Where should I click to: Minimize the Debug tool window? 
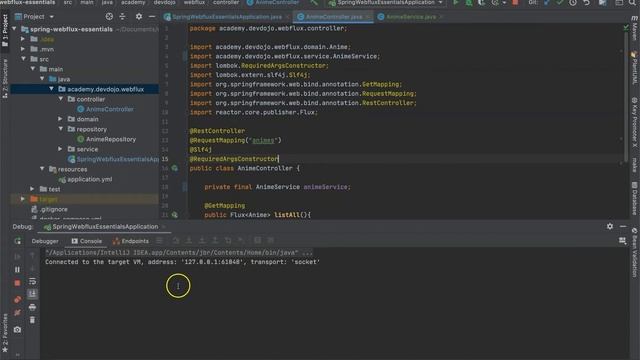click(623, 226)
